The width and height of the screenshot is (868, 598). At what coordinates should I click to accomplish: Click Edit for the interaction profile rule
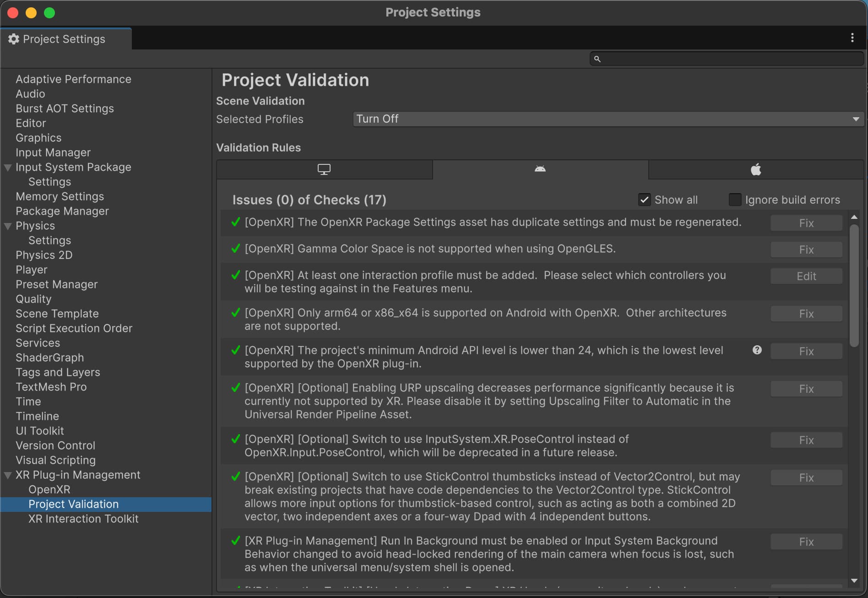click(x=806, y=276)
